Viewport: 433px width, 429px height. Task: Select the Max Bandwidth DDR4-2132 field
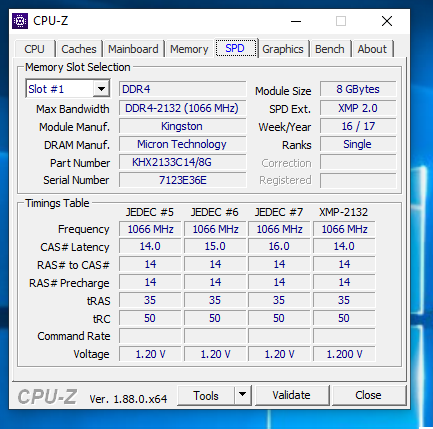[183, 108]
